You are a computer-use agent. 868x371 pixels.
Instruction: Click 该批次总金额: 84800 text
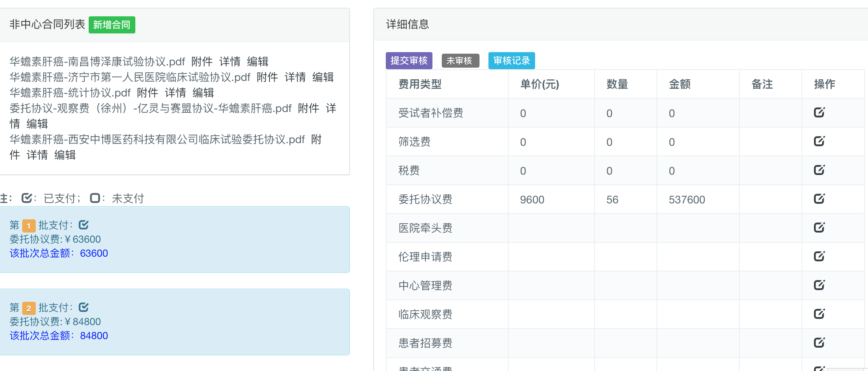[x=59, y=336]
